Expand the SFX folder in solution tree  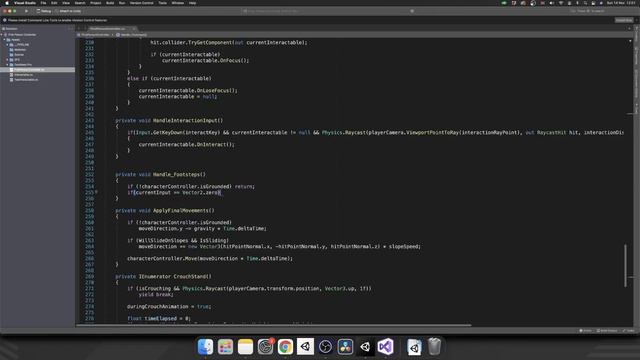[7, 60]
